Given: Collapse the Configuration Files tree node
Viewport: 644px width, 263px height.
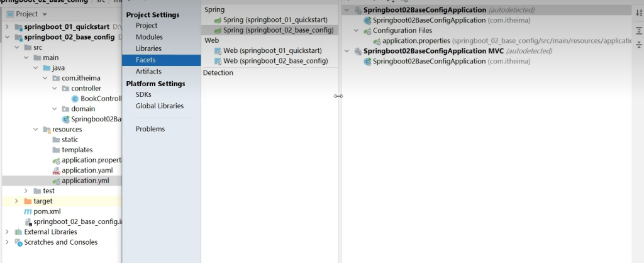Looking at the screenshot, I should 356,30.
